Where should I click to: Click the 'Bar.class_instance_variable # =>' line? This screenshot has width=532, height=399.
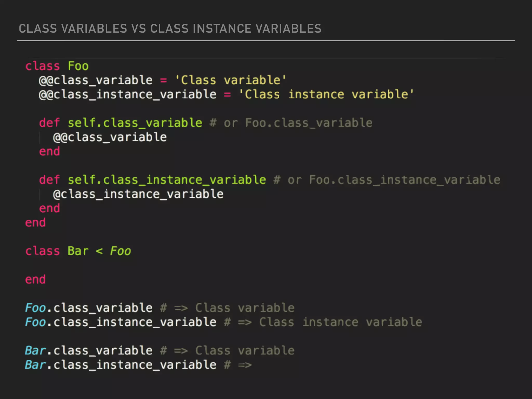[138, 365]
